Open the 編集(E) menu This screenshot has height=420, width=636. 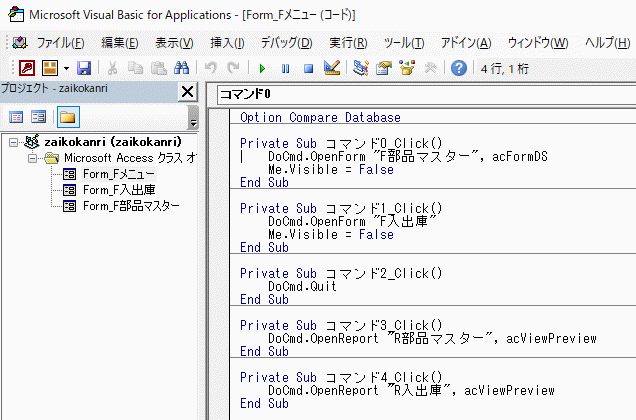(x=120, y=43)
